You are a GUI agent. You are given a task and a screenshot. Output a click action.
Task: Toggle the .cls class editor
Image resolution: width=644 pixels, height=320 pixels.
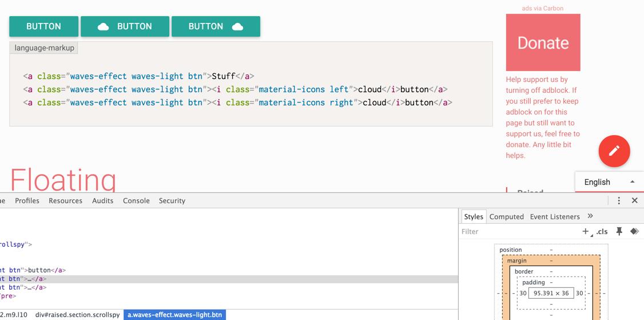click(x=602, y=232)
